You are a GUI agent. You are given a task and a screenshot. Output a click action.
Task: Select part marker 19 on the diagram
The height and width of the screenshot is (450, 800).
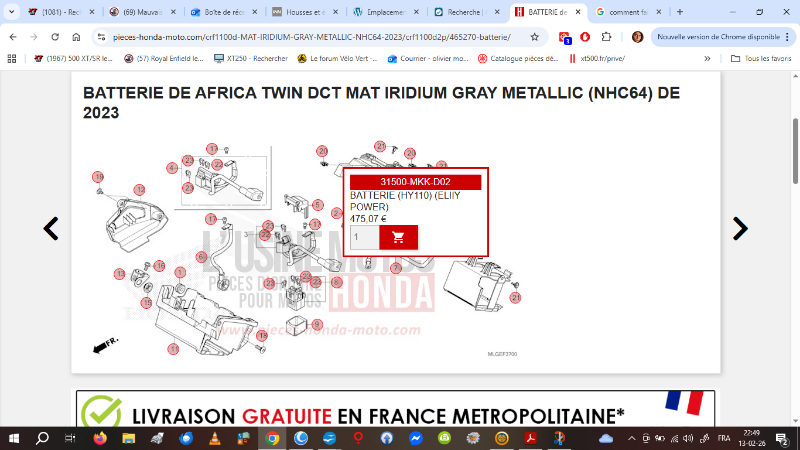98,177
